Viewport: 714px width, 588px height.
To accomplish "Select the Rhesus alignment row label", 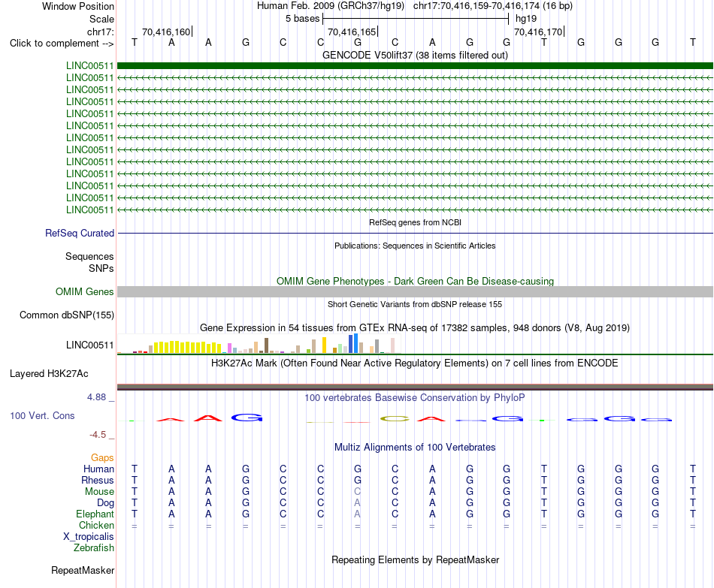I will (98, 480).
